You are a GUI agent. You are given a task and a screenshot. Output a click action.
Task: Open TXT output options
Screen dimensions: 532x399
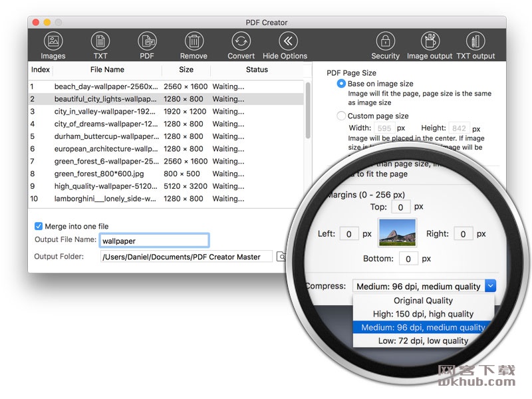tap(475, 41)
